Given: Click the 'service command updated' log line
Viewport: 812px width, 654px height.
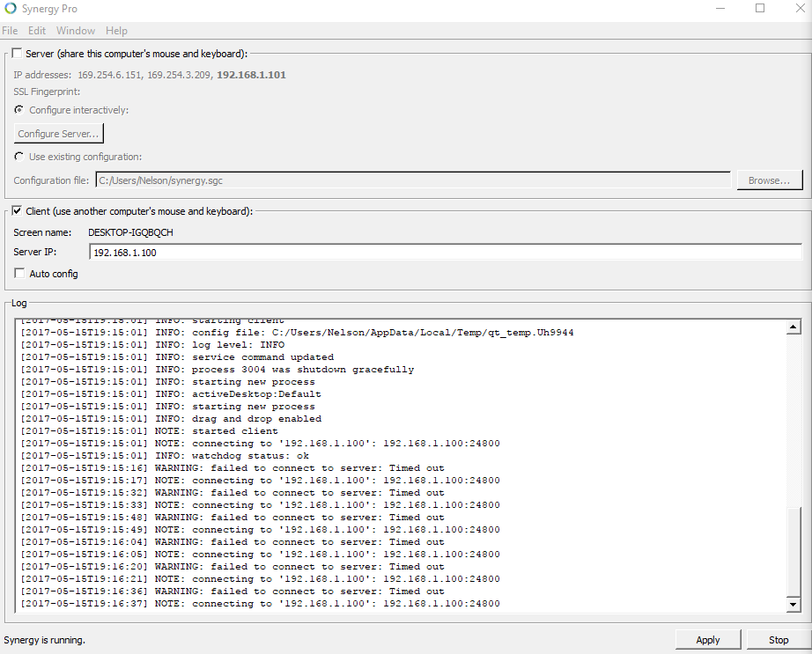Looking at the screenshot, I should (177, 357).
